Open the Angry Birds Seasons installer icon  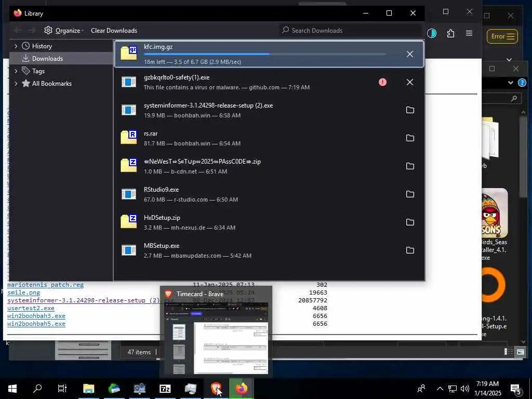495,213
